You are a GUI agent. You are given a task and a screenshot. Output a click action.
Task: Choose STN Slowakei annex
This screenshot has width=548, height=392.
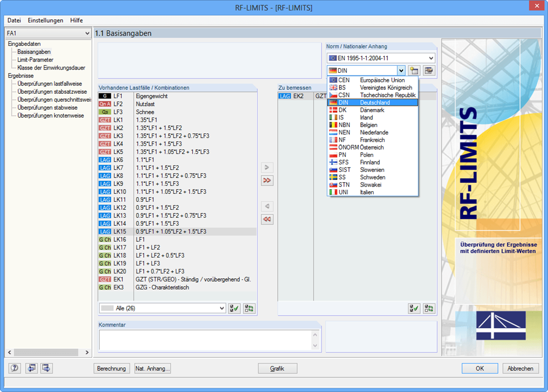[373, 185]
